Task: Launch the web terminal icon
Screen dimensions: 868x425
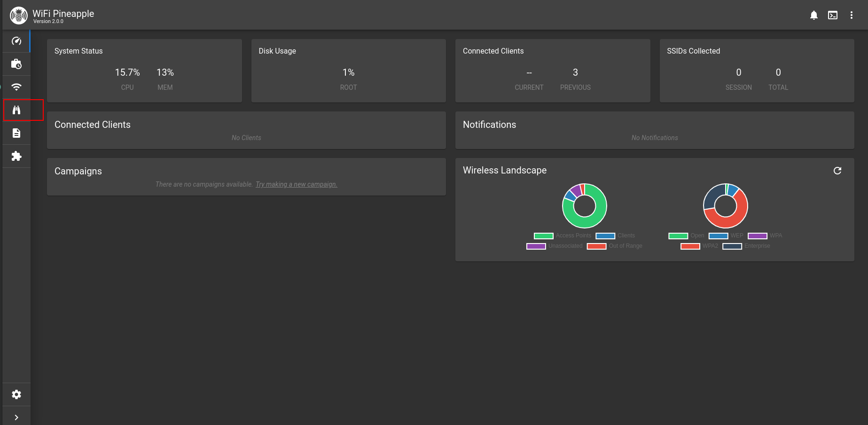Action: (833, 16)
